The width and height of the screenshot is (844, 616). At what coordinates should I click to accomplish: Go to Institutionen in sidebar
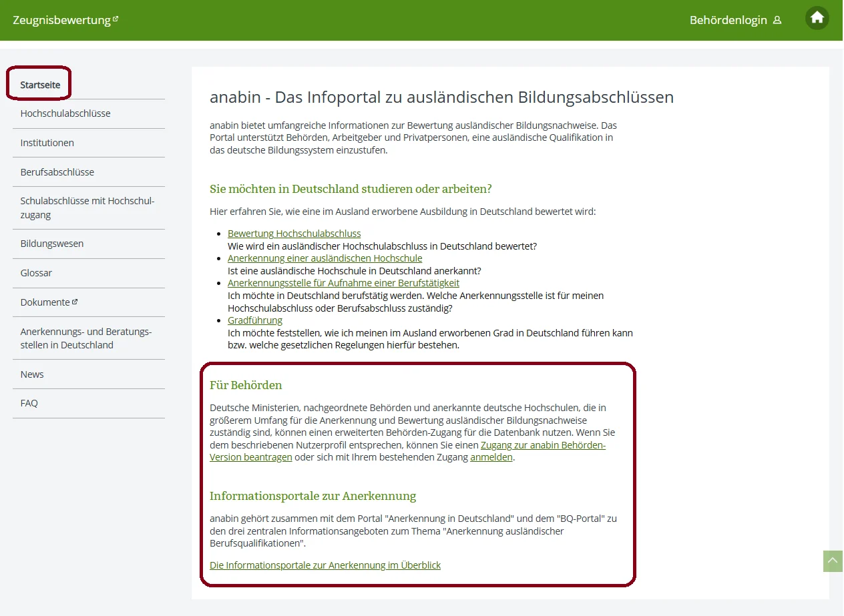tap(47, 143)
